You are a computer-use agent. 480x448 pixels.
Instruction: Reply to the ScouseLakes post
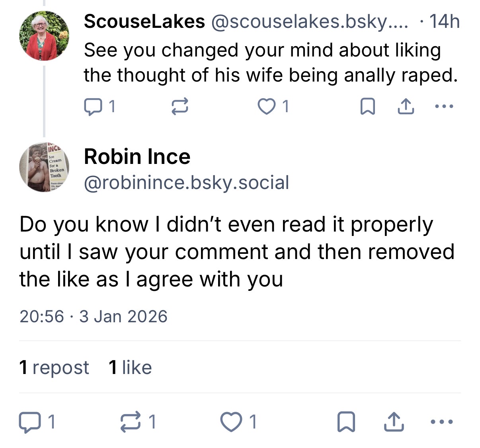point(92,106)
